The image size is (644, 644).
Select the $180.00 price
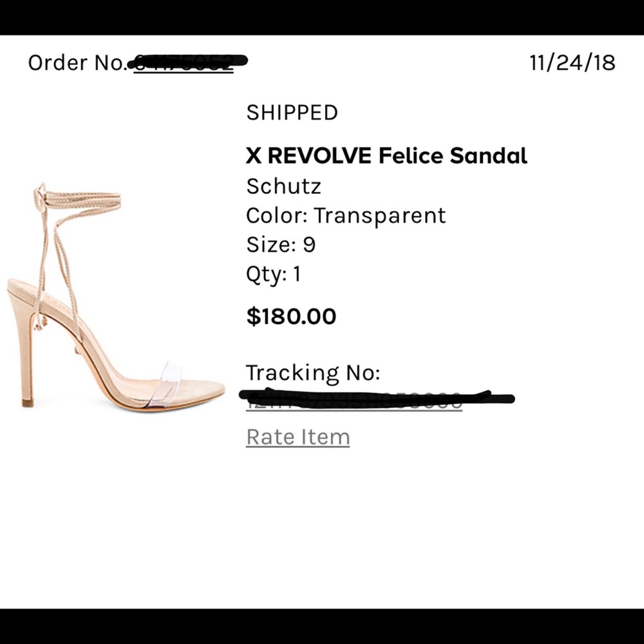[290, 316]
